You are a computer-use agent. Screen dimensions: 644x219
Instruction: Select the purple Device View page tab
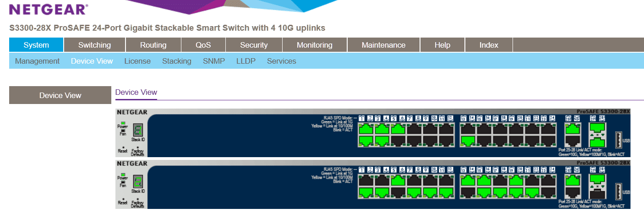[x=136, y=93]
